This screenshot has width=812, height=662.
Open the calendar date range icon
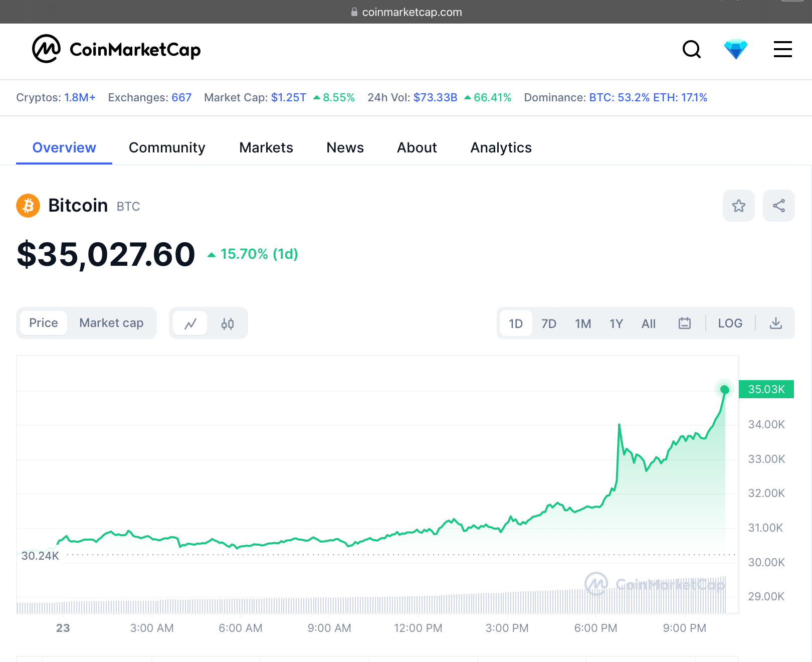[685, 323]
